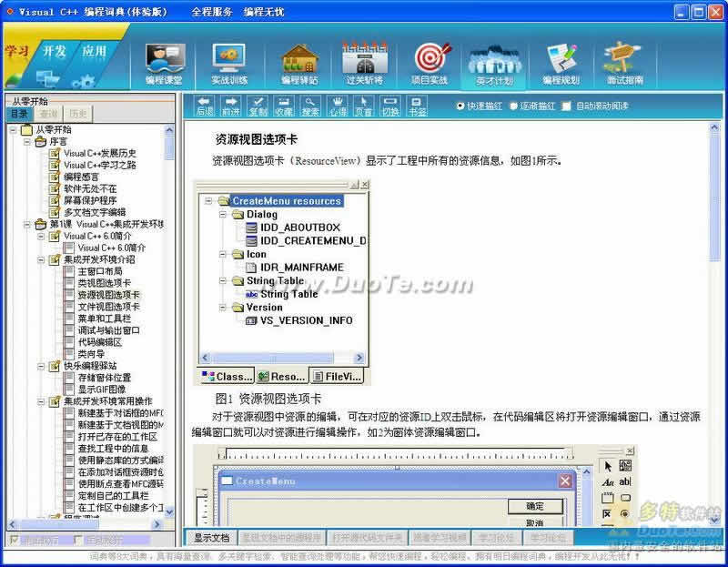Image resolution: width=728 pixels, height=567 pixels.
Task: Add to favorites with 收藏 icon
Action: coord(284,106)
